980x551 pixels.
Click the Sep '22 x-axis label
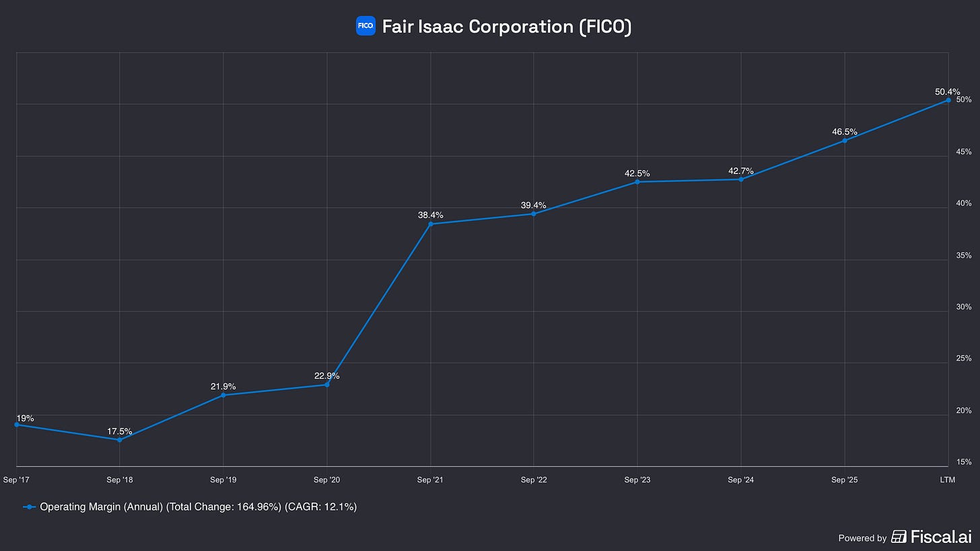534,480
